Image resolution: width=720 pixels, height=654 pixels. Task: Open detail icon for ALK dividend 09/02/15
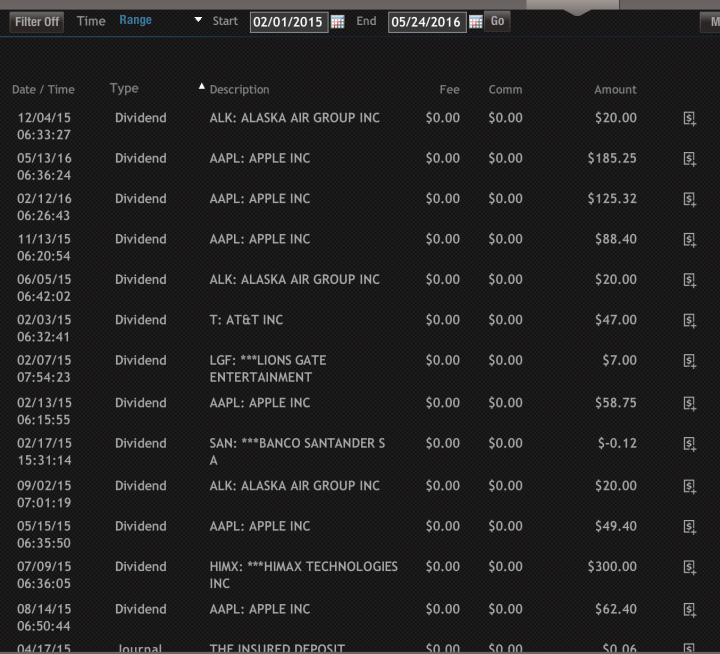pyautogui.click(x=690, y=486)
